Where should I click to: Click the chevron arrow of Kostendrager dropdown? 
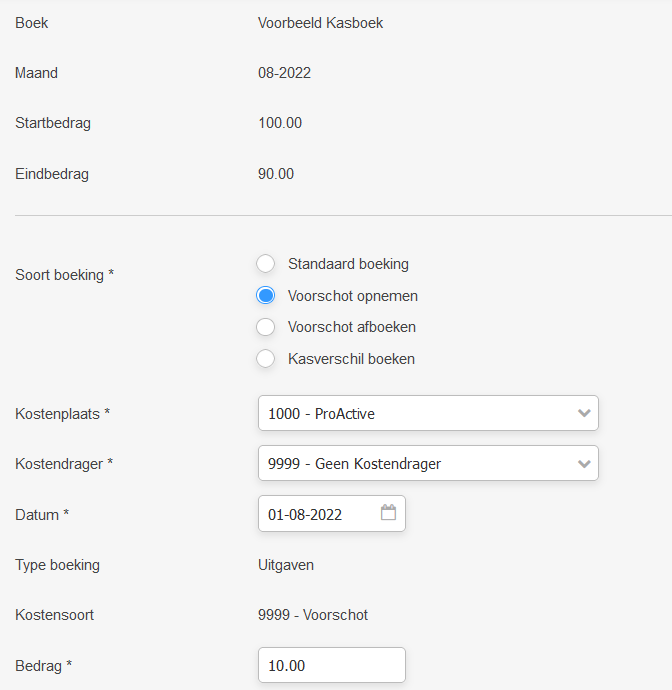[x=584, y=464]
